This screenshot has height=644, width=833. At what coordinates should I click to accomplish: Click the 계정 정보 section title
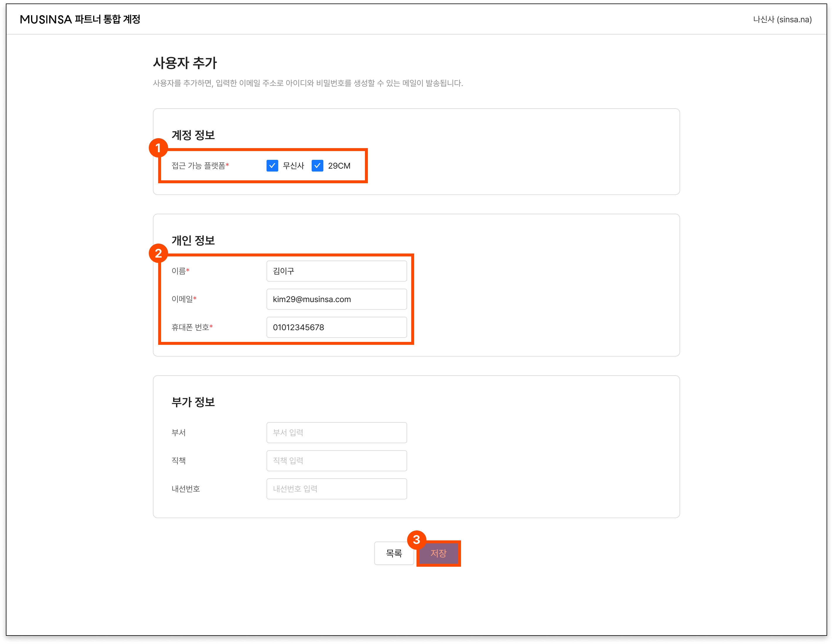[193, 135]
